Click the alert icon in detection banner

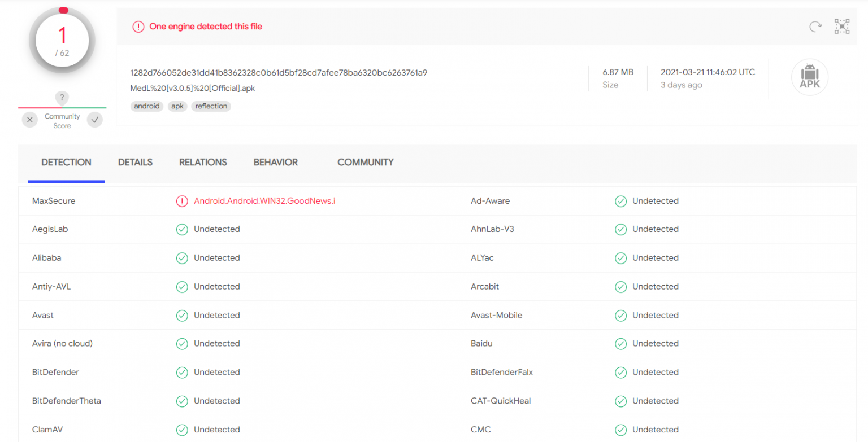(x=138, y=27)
